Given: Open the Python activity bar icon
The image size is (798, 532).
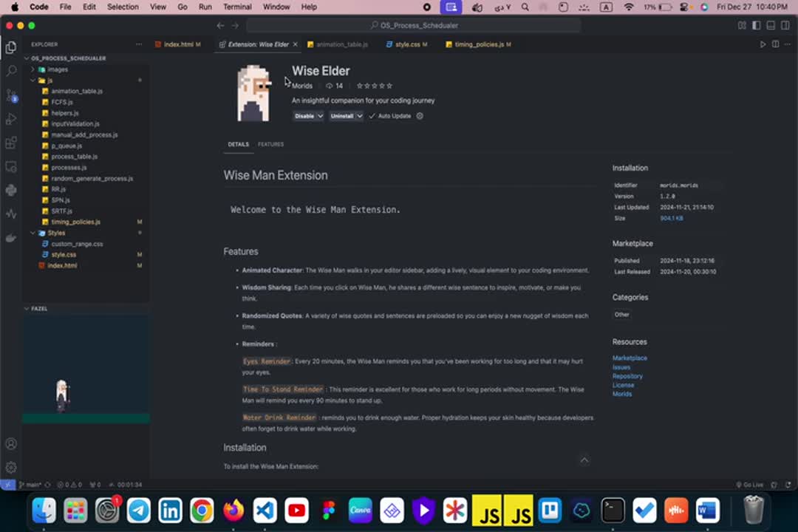Looking at the screenshot, I should (10, 190).
